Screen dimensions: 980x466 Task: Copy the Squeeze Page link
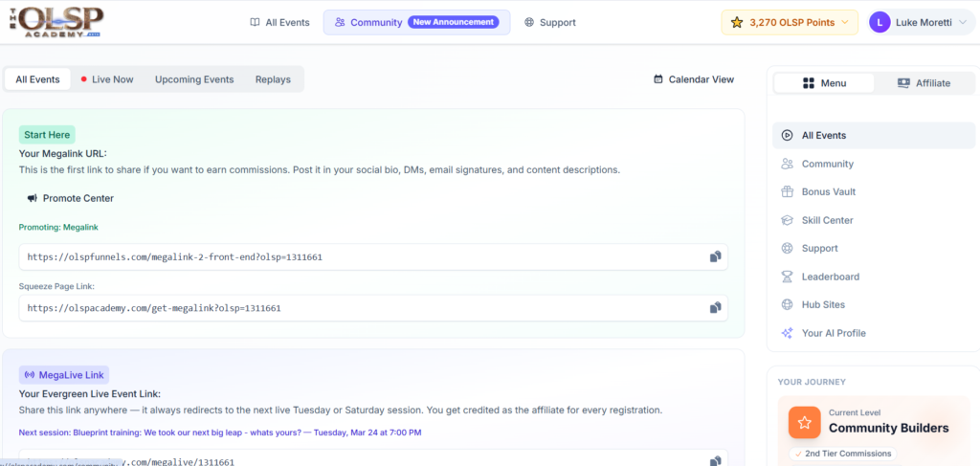[x=715, y=308]
